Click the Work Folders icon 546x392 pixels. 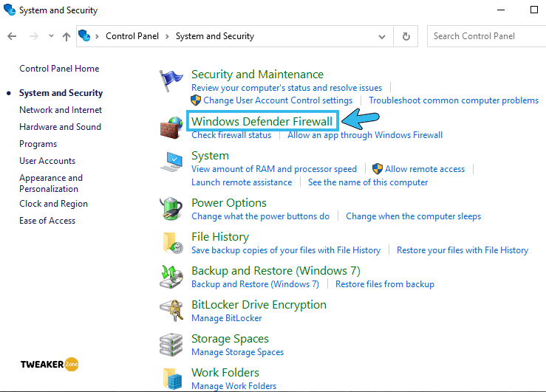point(172,379)
